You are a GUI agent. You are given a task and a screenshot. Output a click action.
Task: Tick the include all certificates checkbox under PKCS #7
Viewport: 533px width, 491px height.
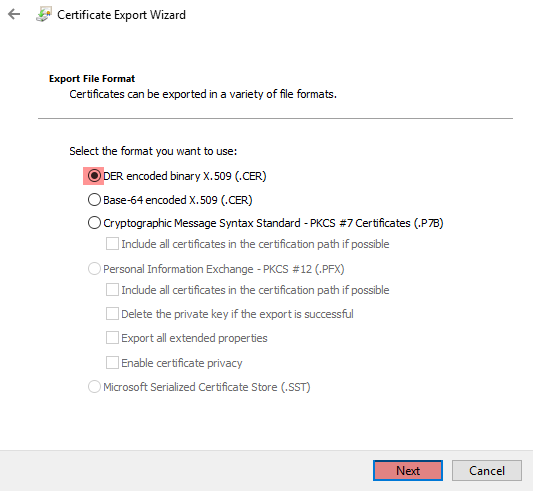coord(112,244)
